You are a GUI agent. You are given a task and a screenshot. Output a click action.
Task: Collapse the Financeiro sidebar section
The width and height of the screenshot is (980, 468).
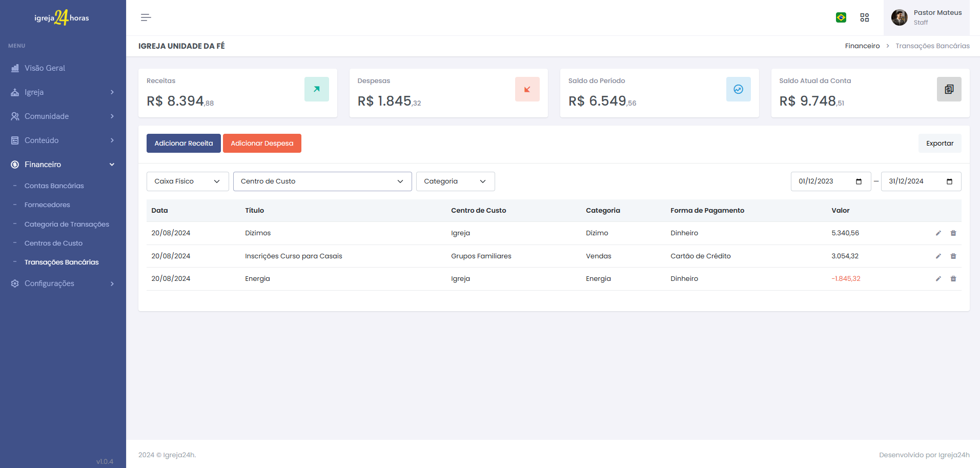pyautogui.click(x=63, y=165)
